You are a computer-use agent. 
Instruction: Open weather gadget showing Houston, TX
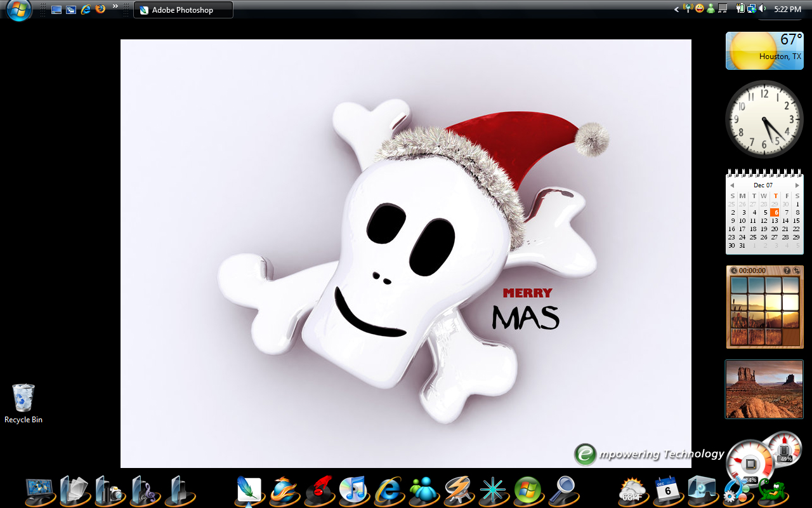coord(764,51)
